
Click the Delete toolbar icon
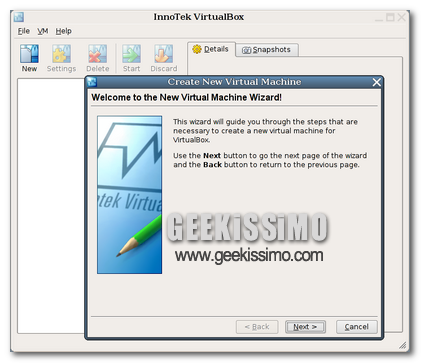[97, 54]
